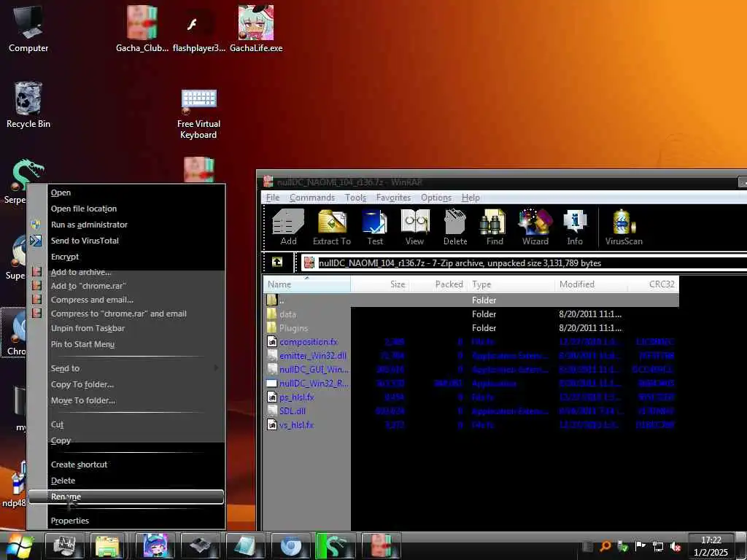Expand the Send to submenu

pyautogui.click(x=125, y=368)
